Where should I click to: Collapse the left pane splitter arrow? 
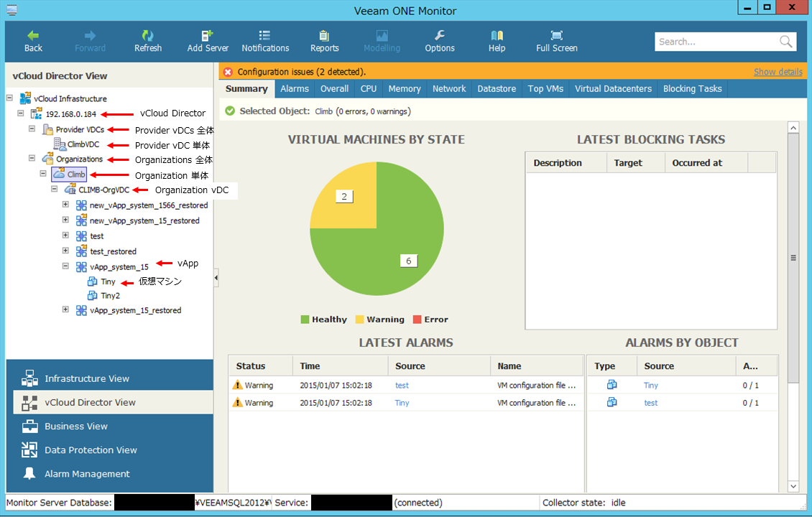[216, 278]
